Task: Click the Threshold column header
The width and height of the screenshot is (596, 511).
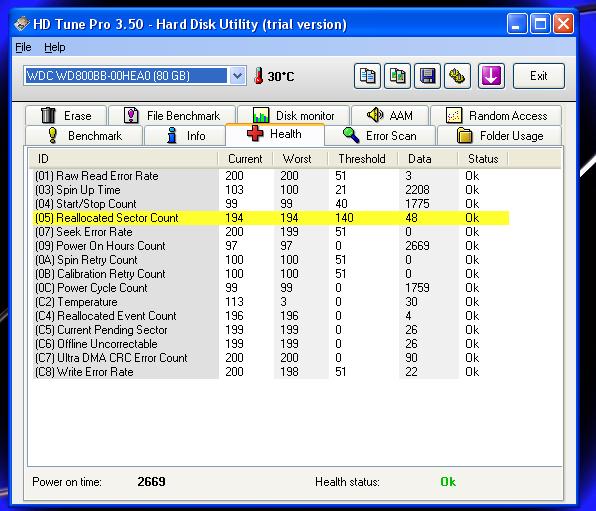Action: (362, 159)
